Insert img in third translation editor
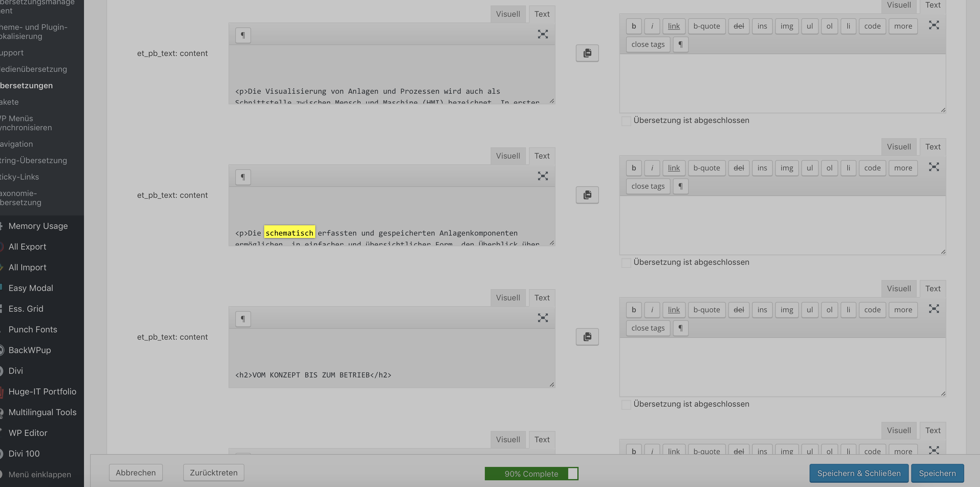Viewport: 980px width, 487px height. (x=786, y=310)
